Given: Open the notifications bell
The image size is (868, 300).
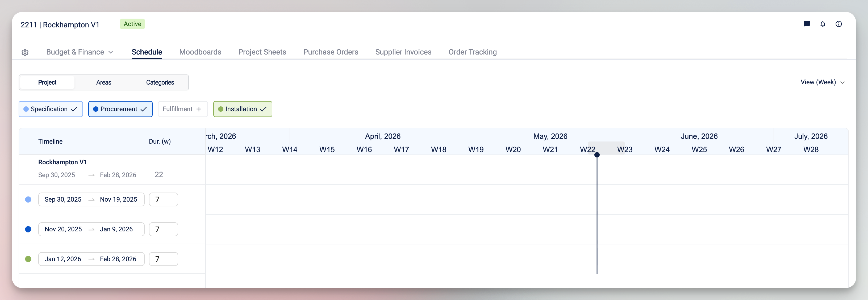Looking at the screenshot, I should (823, 24).
